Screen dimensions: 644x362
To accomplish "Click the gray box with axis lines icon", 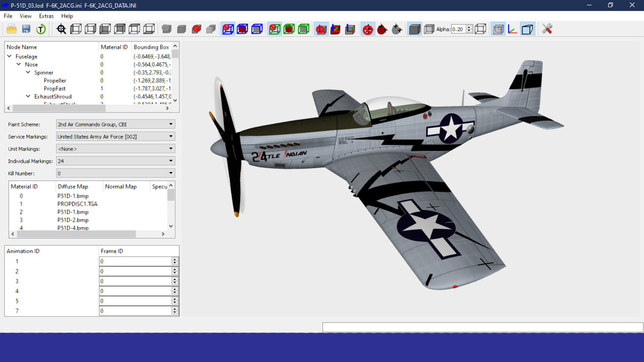I will 350,29.
